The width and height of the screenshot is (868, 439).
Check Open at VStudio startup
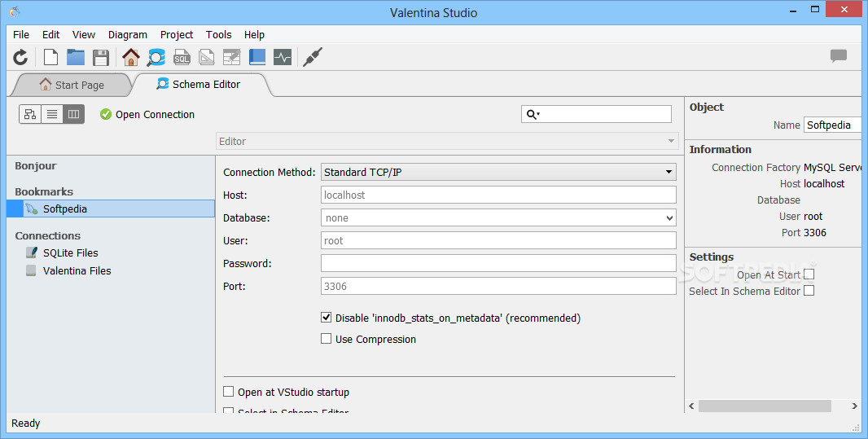click(229, 392)
